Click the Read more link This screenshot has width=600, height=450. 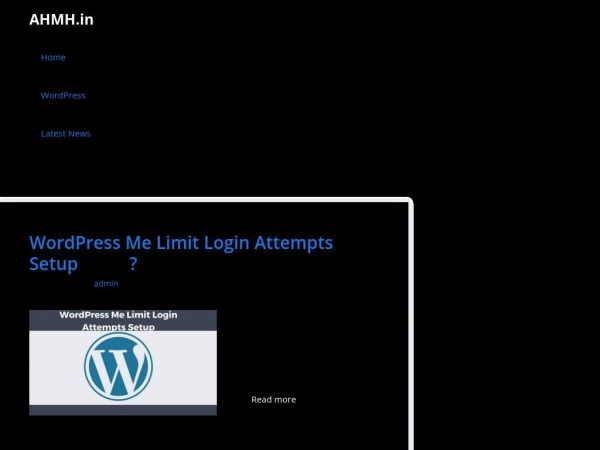[x=274, y=399]
